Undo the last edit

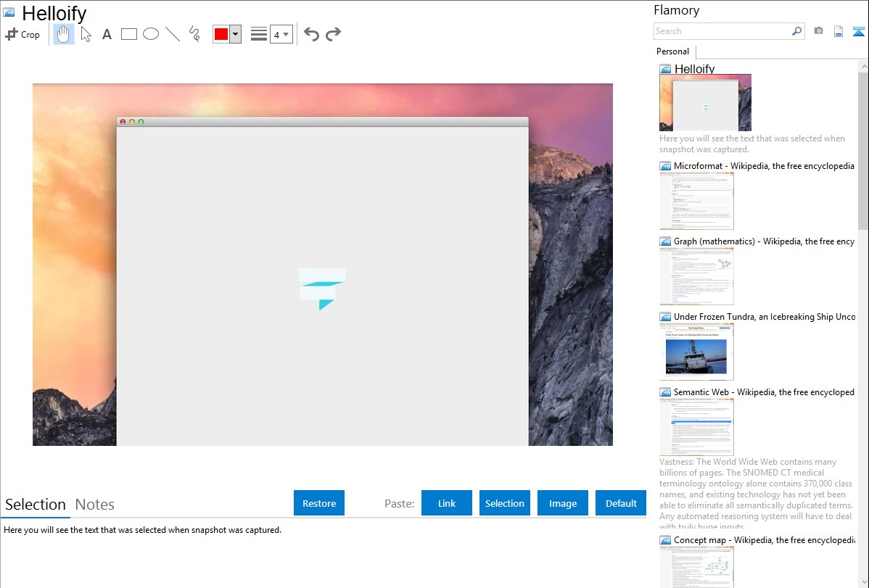(x=311, y=34)
